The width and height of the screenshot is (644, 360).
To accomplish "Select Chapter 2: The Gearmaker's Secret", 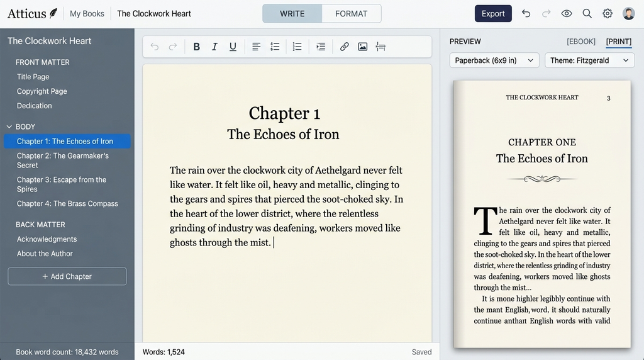I will click(63, 160).
